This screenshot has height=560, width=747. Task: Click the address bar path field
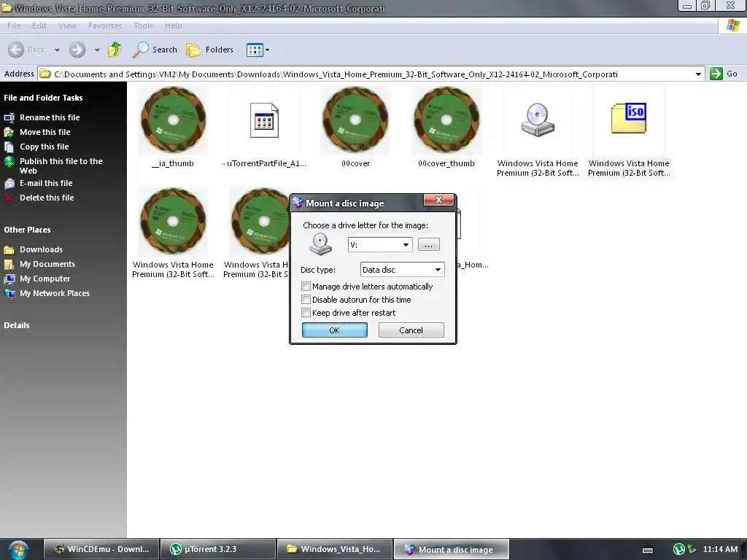click(365, 74)
